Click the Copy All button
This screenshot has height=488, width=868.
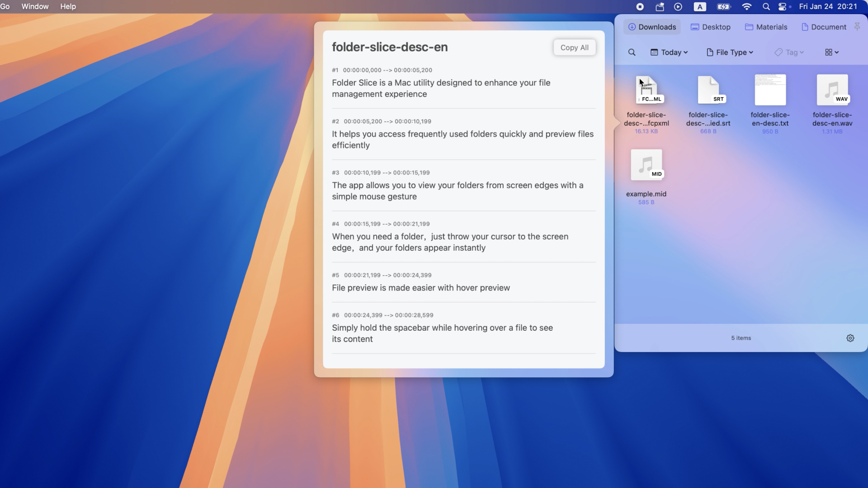pyautogui.click(x=574, y=47)
